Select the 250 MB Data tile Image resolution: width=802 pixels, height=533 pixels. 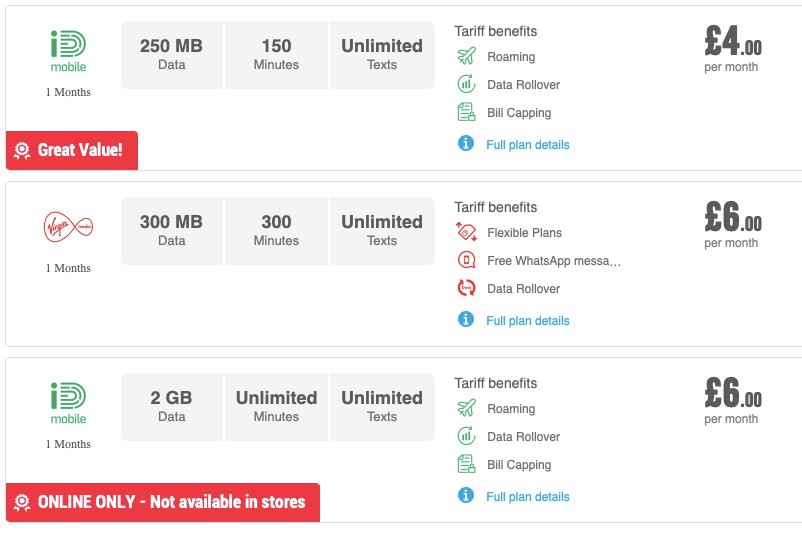[171, 54]
